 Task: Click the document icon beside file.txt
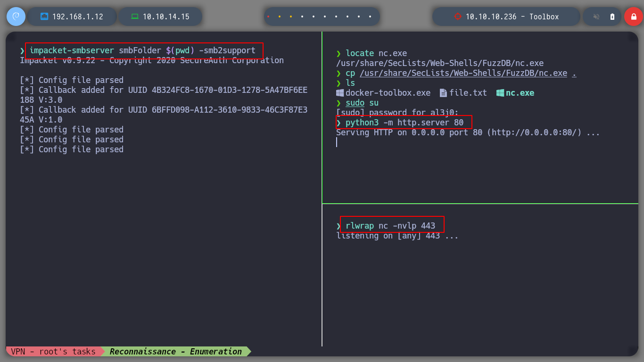point(443,93)
